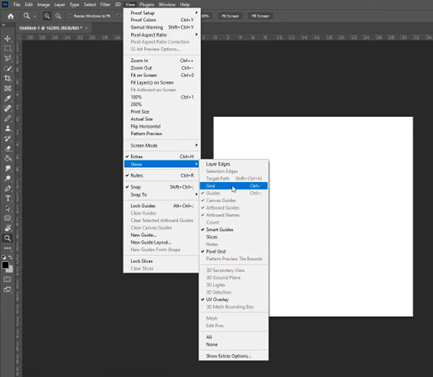This screenshot has width=433, height=377.
Task: Choose Zoom In magnifier in options bar
Action: tap(47, 16)
